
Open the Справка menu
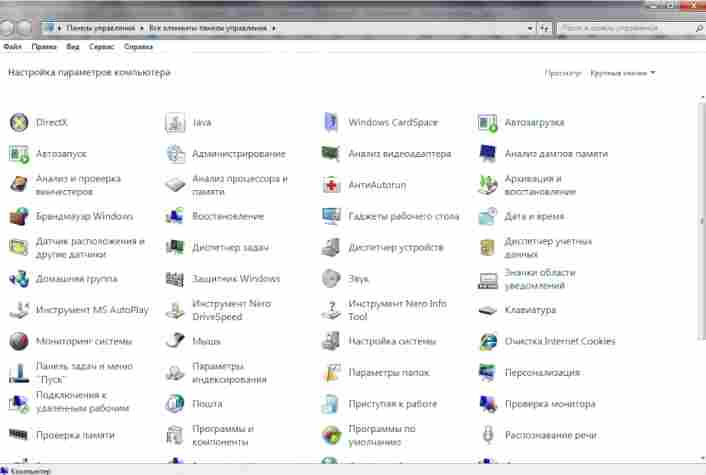pos(139,46)
